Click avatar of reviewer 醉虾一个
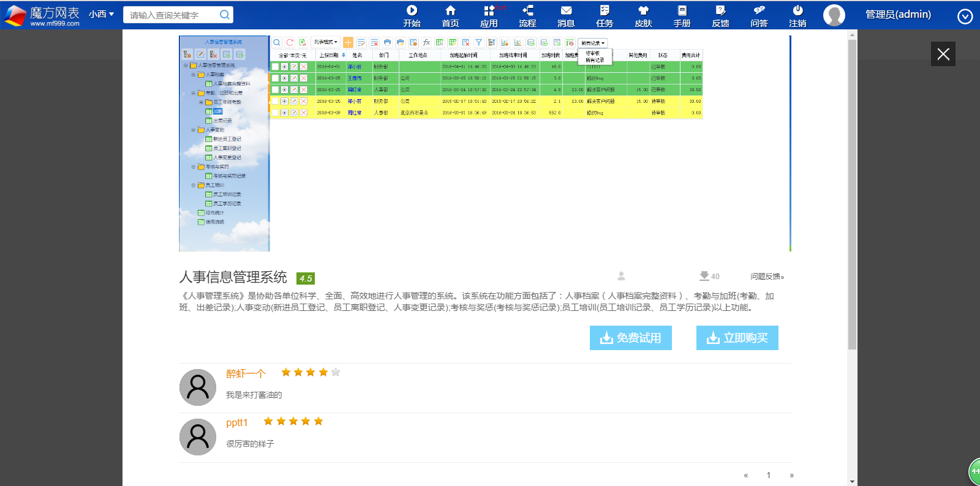Screen dimensions: 980x486 (x=198, y=387)
